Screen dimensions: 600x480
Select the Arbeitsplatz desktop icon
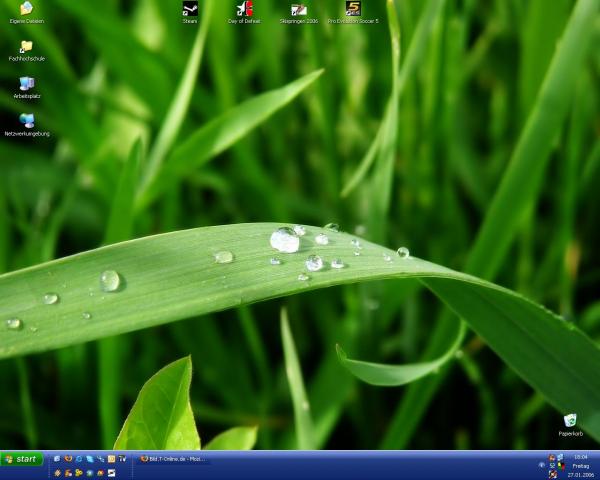tap(27, 88)
